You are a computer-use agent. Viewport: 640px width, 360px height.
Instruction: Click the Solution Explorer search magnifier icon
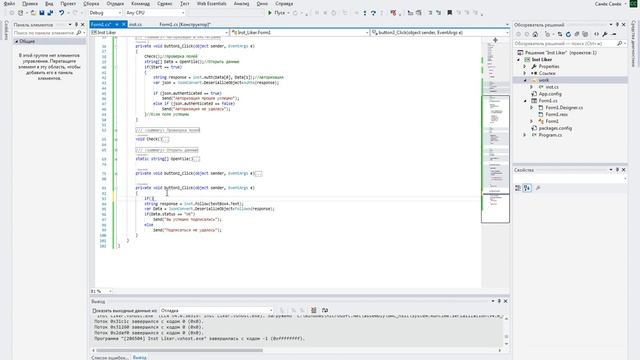tap(619, 43)
